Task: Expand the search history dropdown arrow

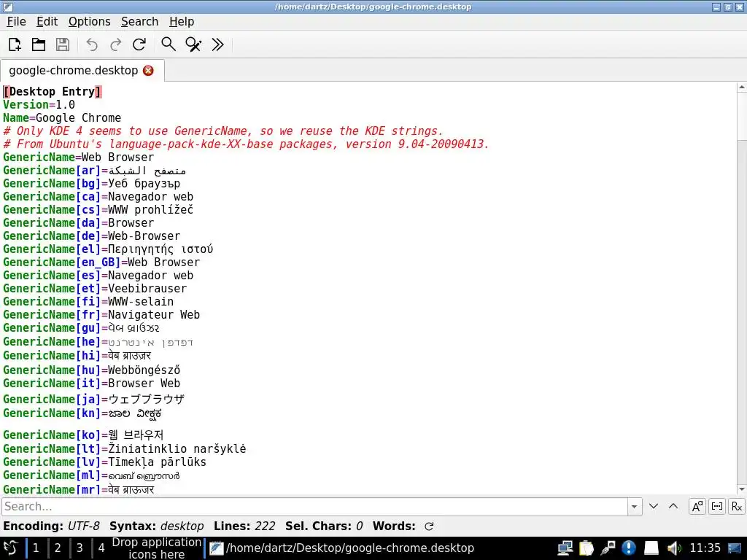Action: [634, 506]
